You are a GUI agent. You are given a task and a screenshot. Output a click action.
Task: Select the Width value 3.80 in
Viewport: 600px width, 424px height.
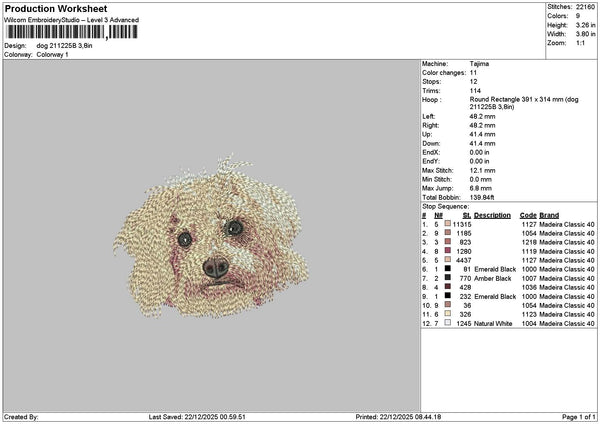click(585, 34)
